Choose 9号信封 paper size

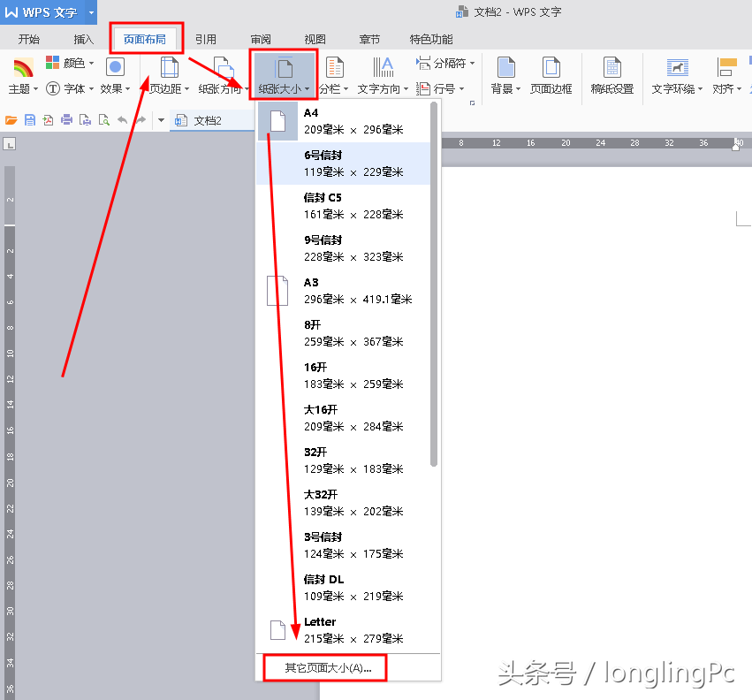(344, 248)
